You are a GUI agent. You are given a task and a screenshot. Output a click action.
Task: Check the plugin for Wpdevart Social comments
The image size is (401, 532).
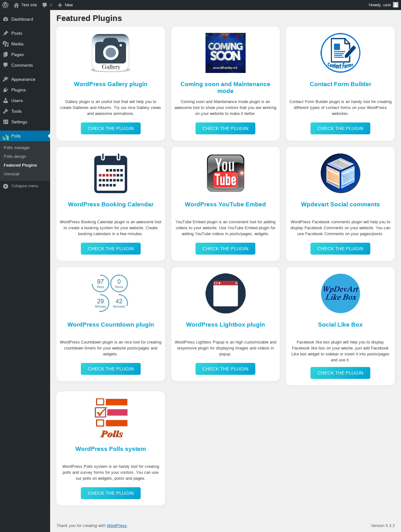click(340, 249)
